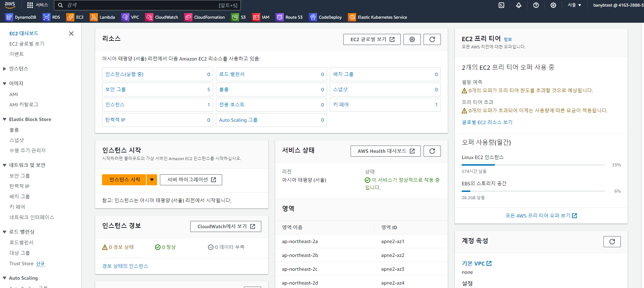This screenshot has height=288, width=644.
Task: Click CloudWatch에서 보기 button
Action: [226, 226]
